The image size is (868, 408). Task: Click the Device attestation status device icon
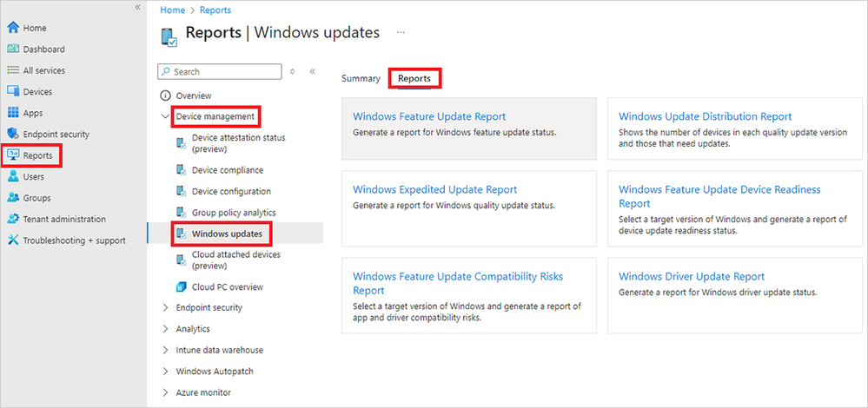coord(181,144)
